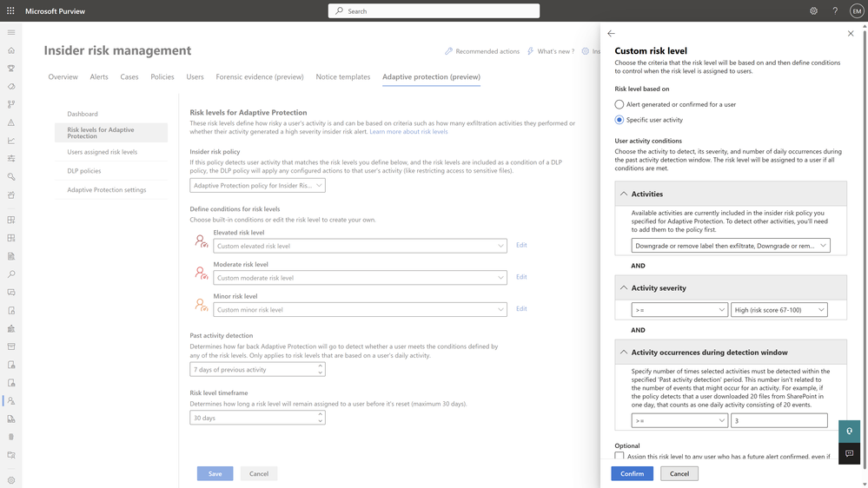Switch to the Forensic evidence (preview) tab
Viewport: 868px width, 488px height.
tap(260, 76)
